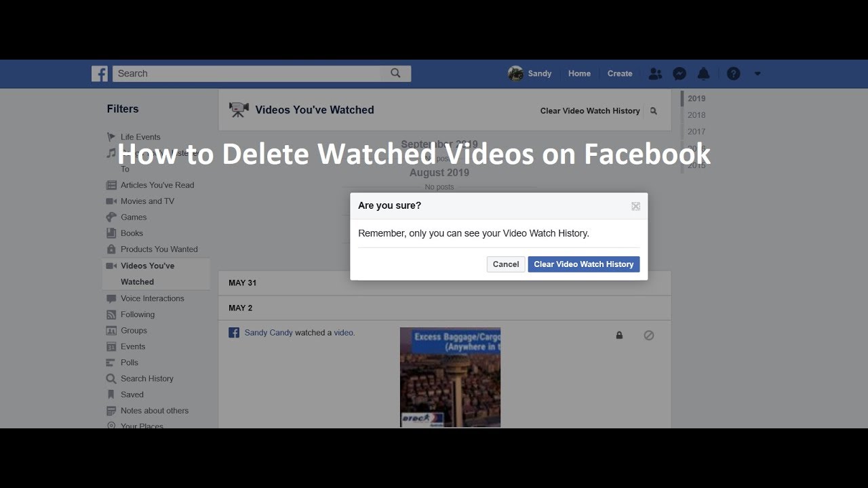Jump to 2017 in year timeline
This screenshot has height=488, width=868.
tap(696, 131)
